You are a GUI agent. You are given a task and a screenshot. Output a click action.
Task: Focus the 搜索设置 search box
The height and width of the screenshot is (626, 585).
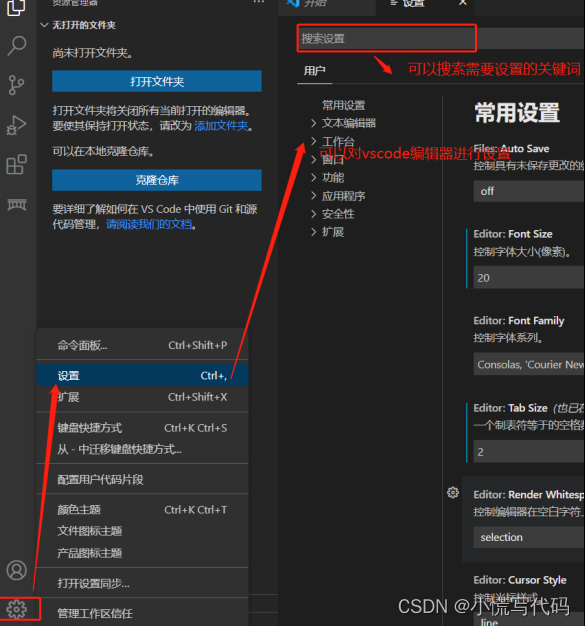[x=387, y=38]
